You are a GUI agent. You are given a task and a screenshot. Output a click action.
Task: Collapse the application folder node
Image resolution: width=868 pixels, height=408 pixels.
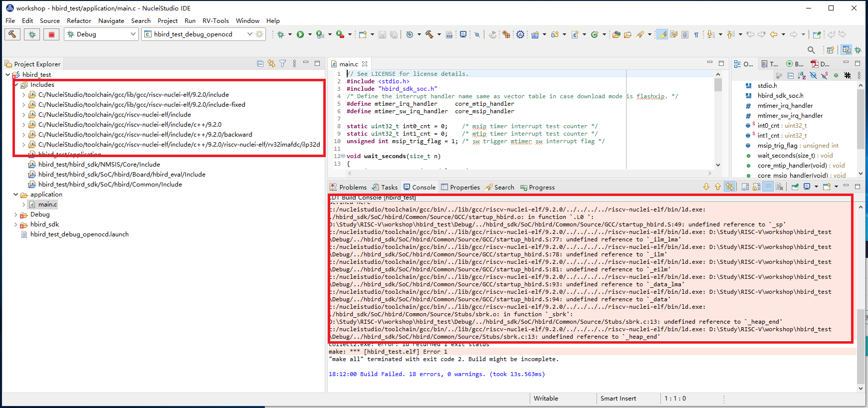coord(16,195)
